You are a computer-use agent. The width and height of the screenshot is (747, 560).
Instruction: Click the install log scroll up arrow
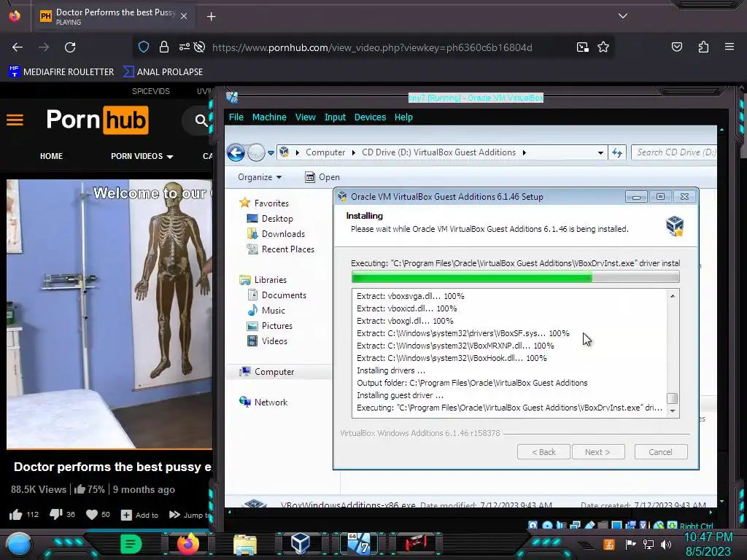click(x=672, y=296)
